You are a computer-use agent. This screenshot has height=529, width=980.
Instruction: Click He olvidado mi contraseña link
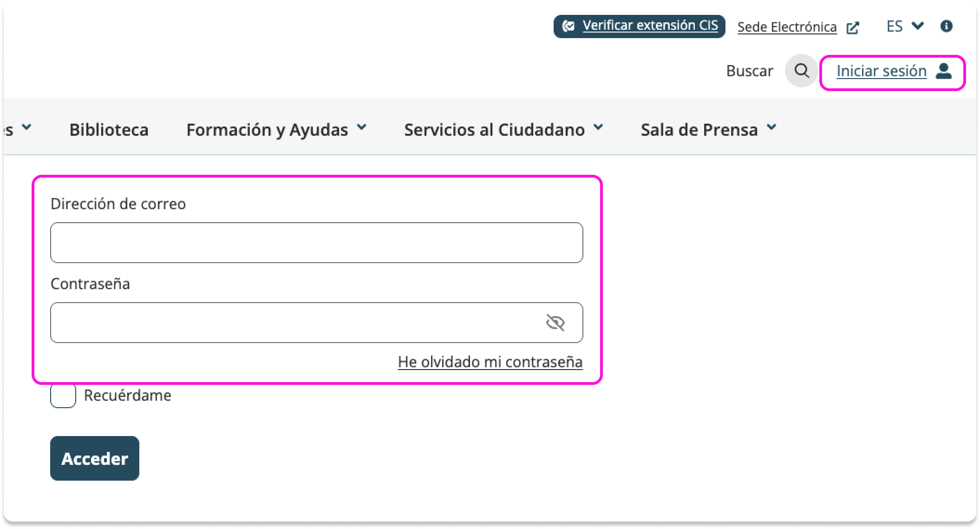tap(490, 362)
